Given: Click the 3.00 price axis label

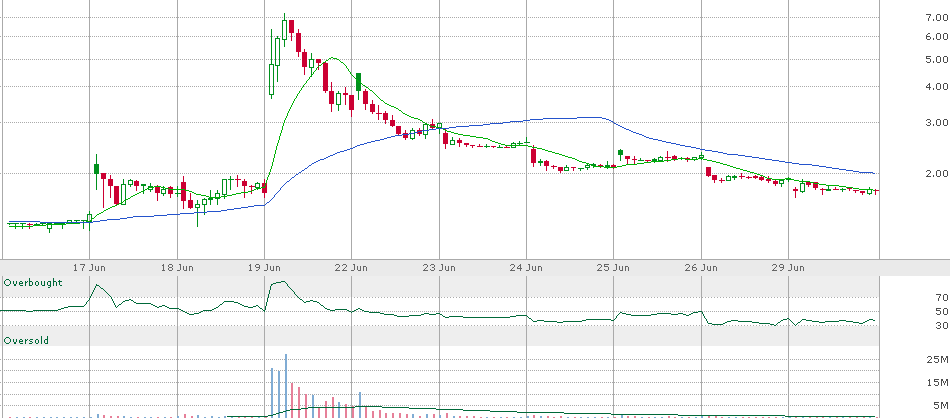Looking at the screenshot, I should click(x=937, y=122).
